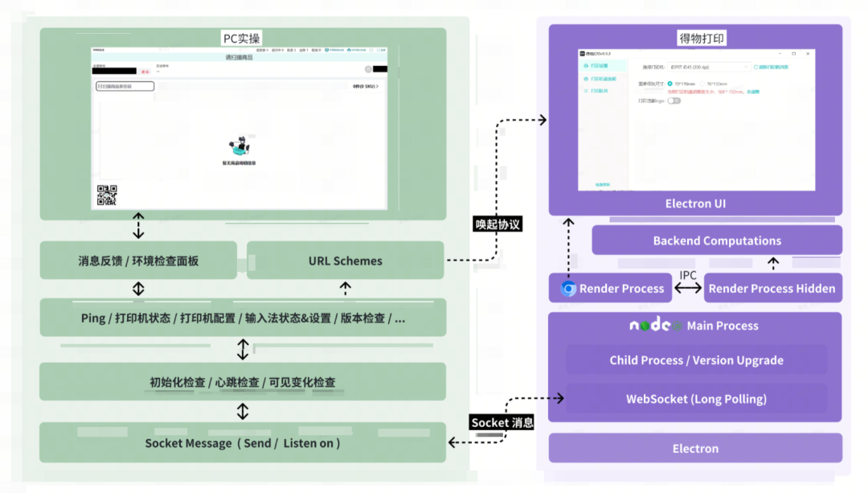This screenshot has width=868, height=493.
Task: Click the 得物打印 app icon in title bar
Action: click(583, 54)
